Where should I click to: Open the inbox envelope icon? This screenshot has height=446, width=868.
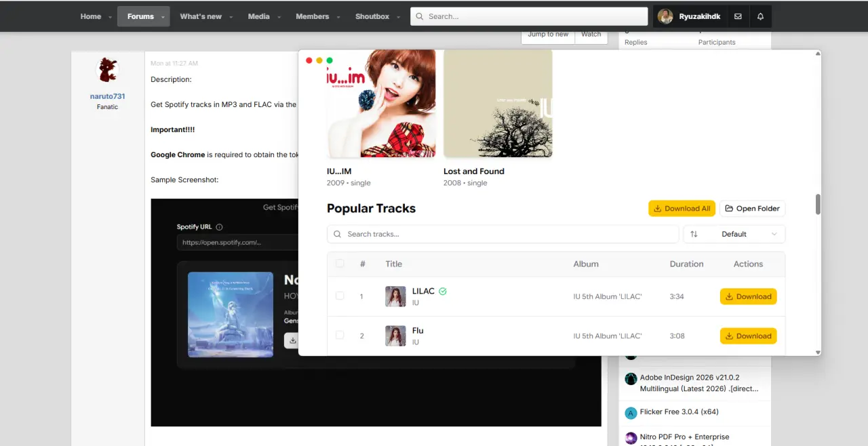[x=738, y=16]
